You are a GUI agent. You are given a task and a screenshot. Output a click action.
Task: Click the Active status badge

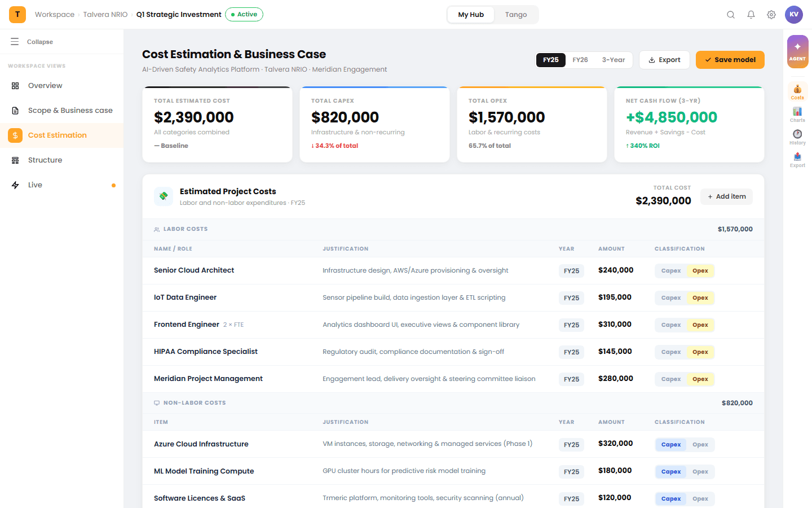point(244,15)
